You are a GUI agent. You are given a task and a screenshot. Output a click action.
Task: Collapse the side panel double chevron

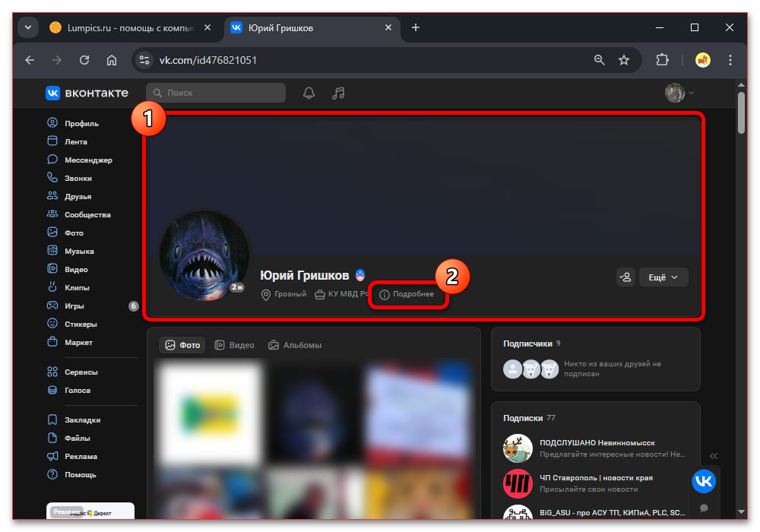click(714, 456)
